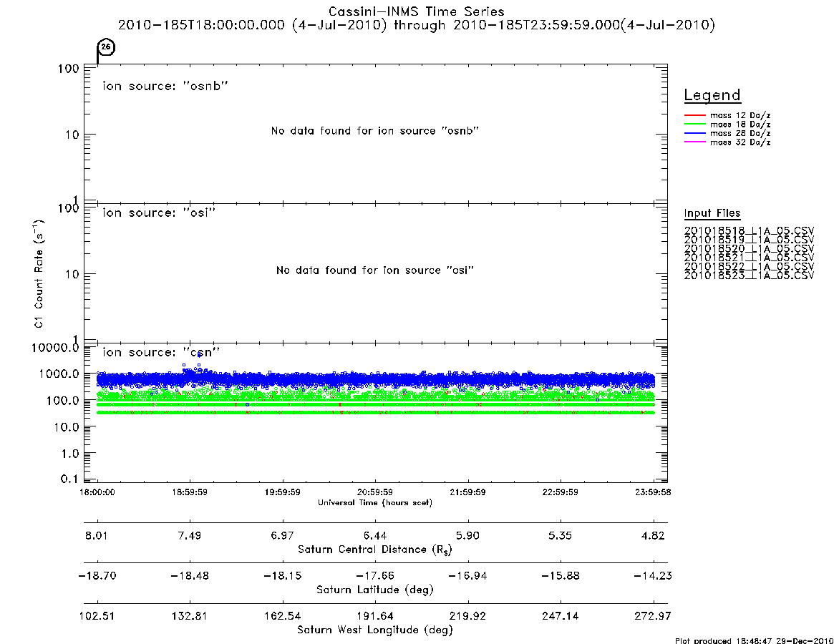Viewport: 834px width, 644px height.
Task: Click 'No data found for ion source "osnb"' message
Action: [375, 131]
